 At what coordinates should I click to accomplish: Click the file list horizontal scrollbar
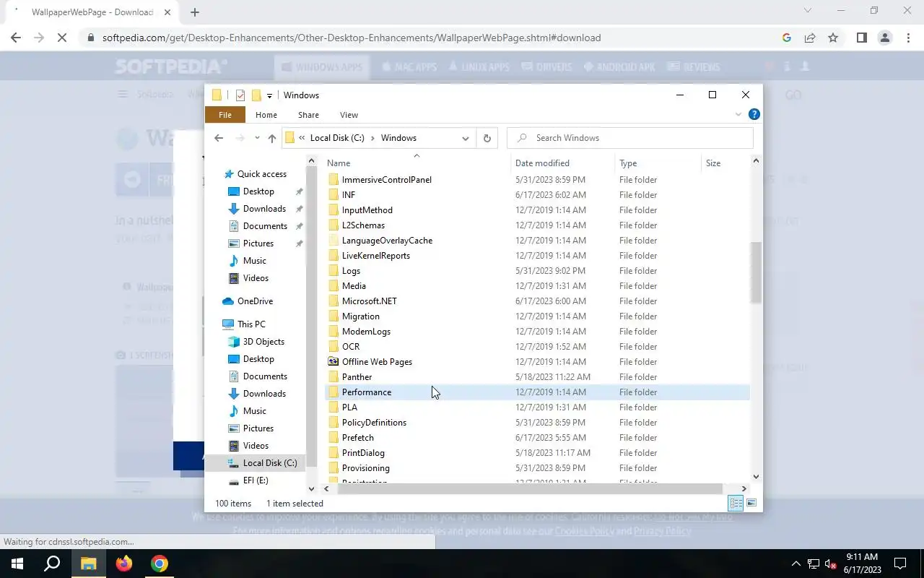pos(531,489)
